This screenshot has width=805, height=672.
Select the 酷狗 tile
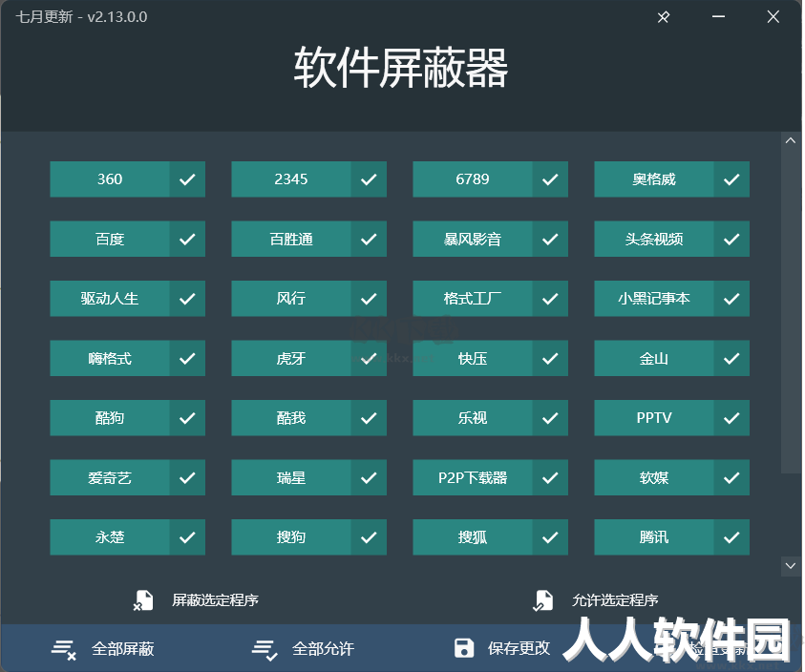127,418
